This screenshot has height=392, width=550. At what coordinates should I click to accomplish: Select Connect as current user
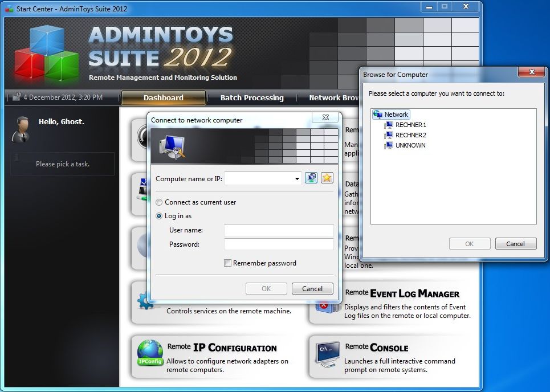[195, 202]
